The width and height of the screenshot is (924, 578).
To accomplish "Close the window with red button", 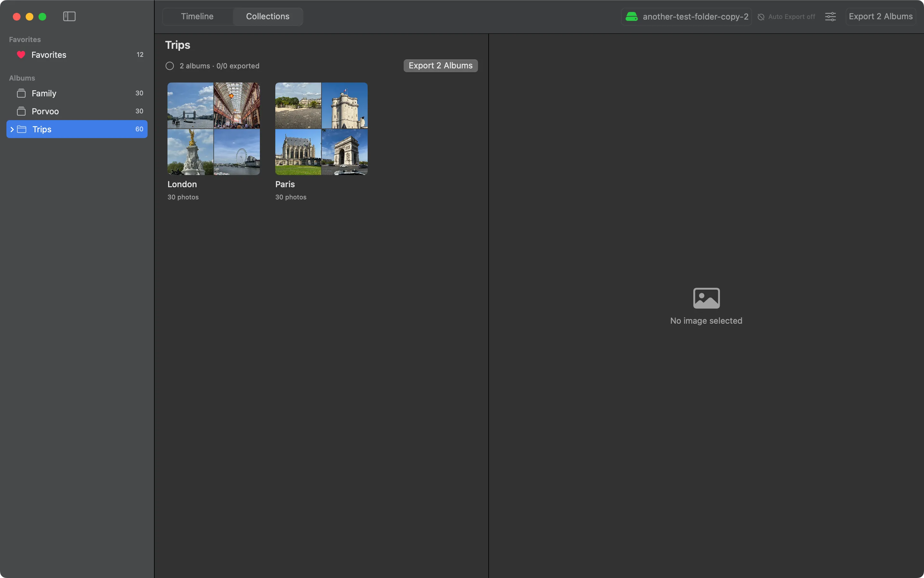I will [x=16, y=17].
